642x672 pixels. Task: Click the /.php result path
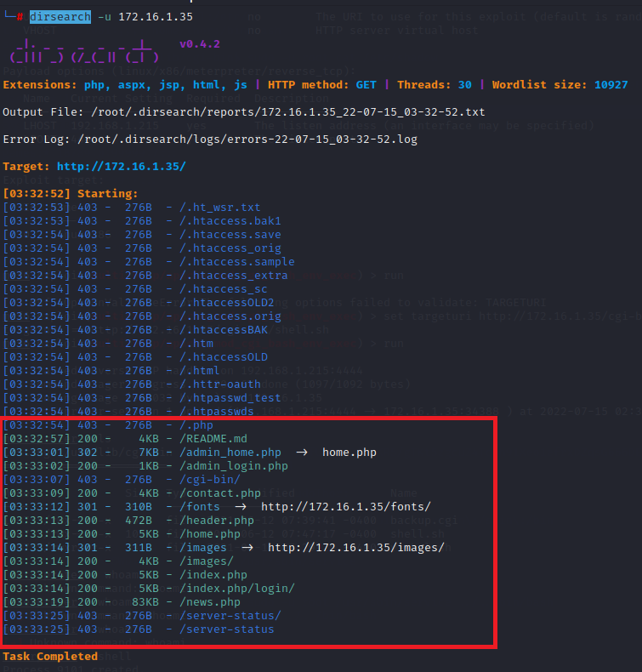196,425
